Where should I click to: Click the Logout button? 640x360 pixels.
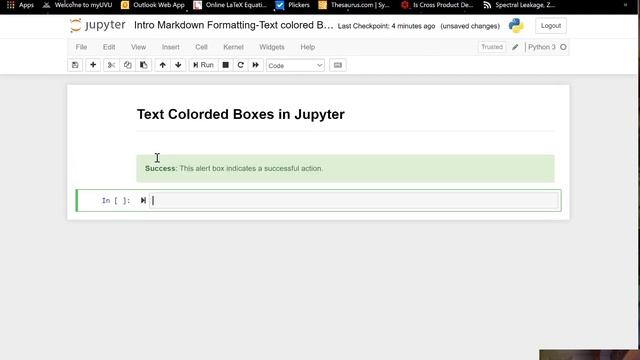tap(551, 26)
